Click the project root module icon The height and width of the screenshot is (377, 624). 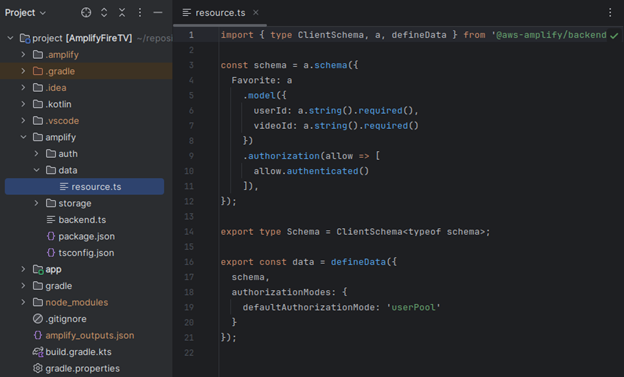pyautogui.click(x=25, y=39)
